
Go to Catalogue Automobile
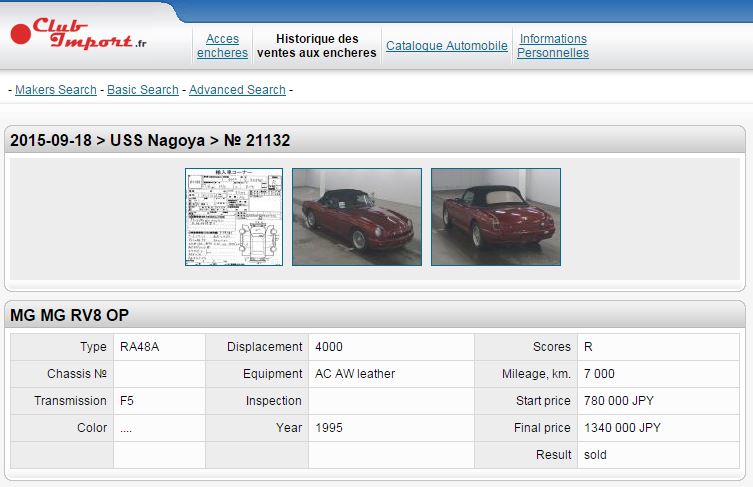[446, 46]
